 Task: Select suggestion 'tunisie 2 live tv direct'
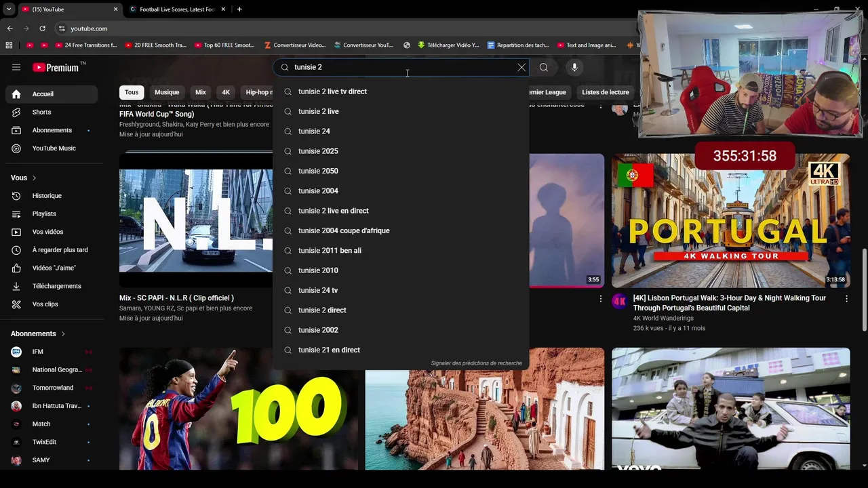(401, 91)
